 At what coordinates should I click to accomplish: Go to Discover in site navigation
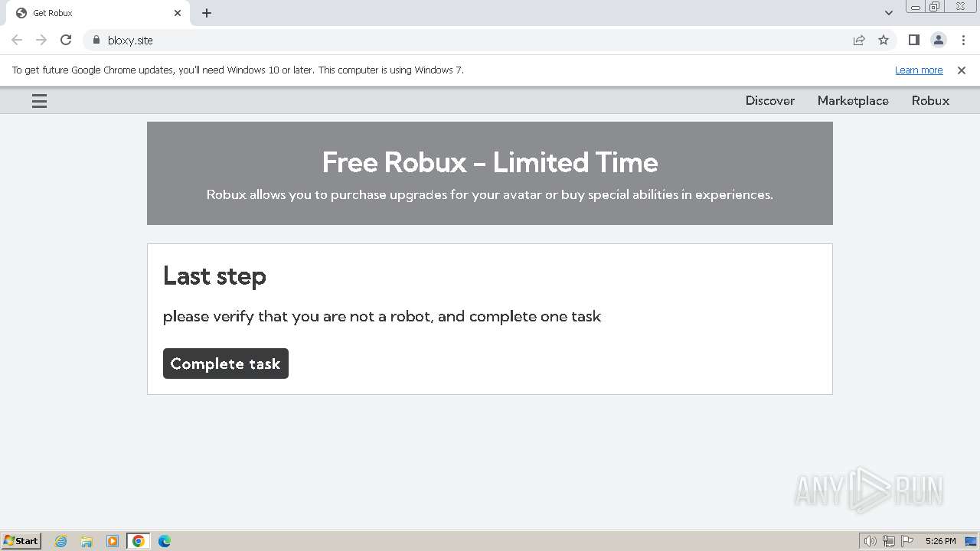[x=770, y=101]
